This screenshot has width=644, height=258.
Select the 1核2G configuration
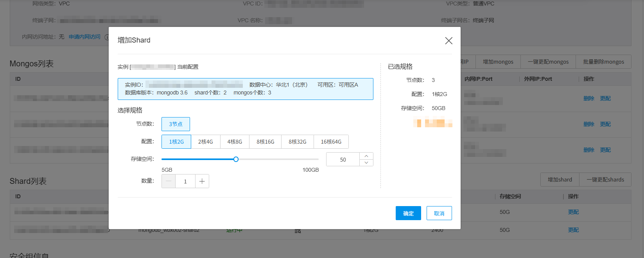coord(176,142)
